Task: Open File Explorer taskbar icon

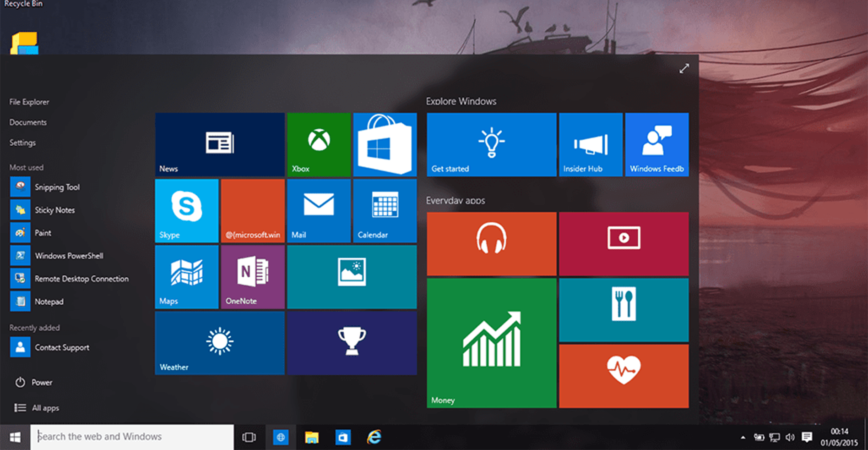Action: (x=312, y=437)
